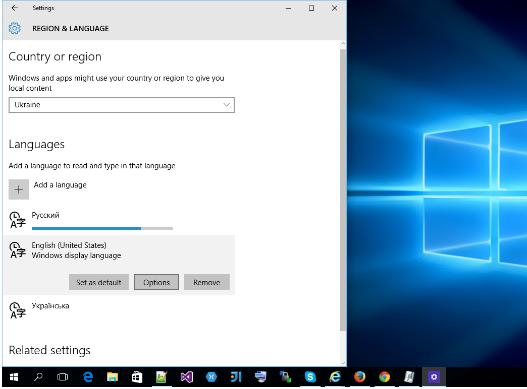This screenshot has height=389, width=527.
Task: Click the language icon beside Українська
Action: pyautogui.click(x=17, y=310)
